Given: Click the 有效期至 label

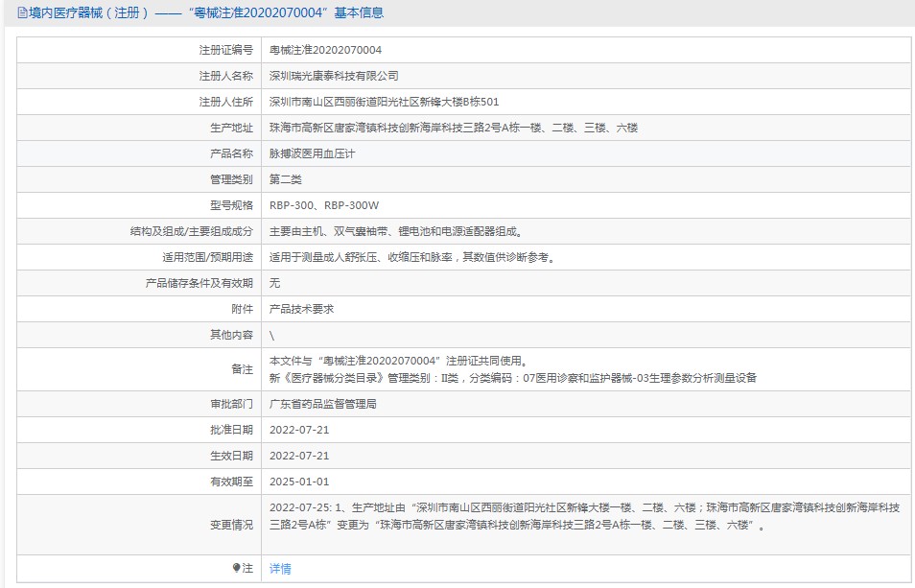Looking at the screenshot, I should coord(232,482).
